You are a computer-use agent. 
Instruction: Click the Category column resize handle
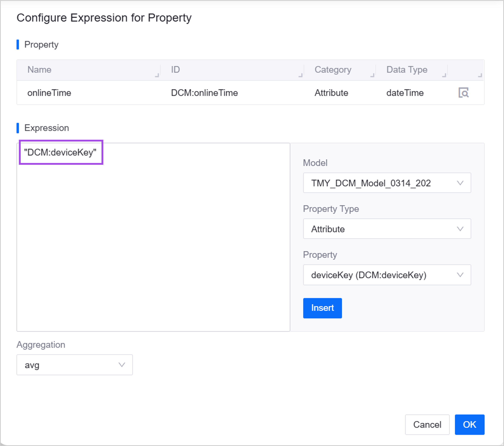[372, 75]
